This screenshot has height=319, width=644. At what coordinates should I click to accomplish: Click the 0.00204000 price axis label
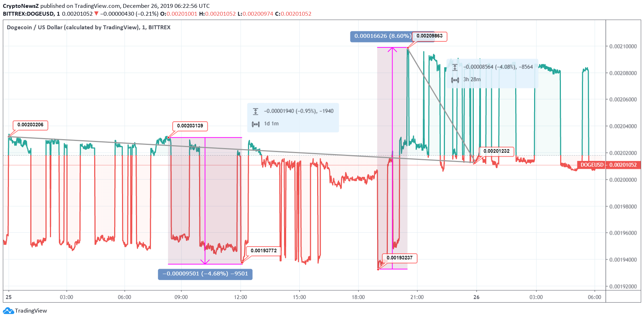click(623, 126)
